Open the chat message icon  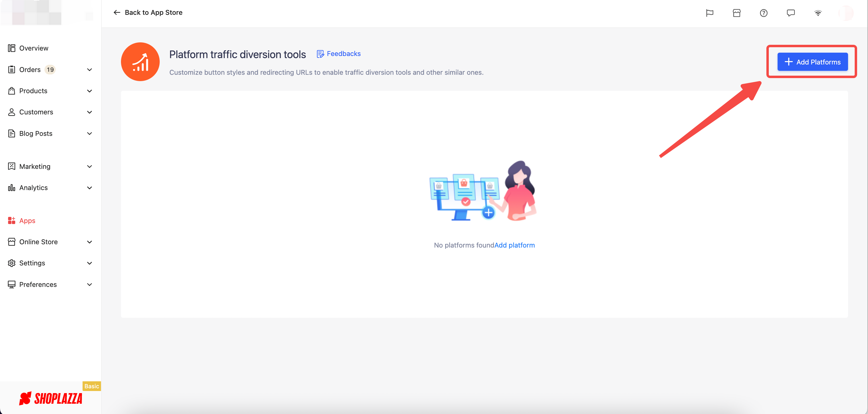(x=791, y=13)
